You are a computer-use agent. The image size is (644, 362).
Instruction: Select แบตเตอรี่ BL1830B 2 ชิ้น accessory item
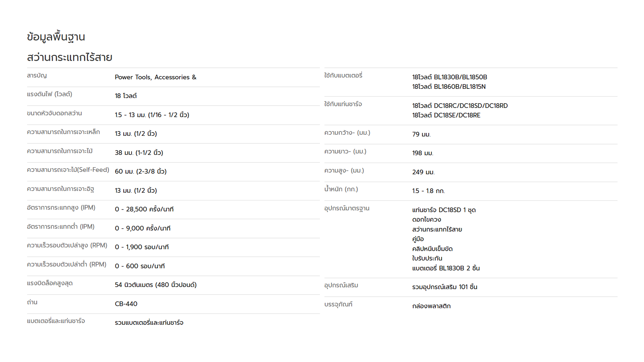click(446, 268)
